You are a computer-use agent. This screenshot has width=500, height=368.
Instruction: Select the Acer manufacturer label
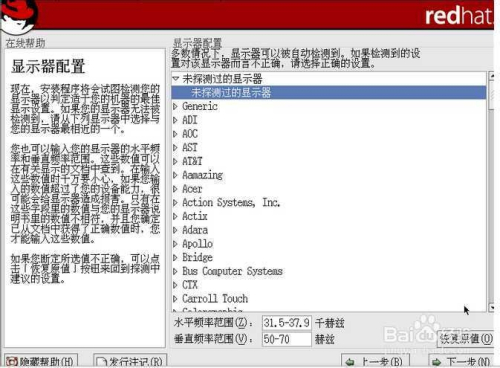pyautogui.click(x=192, y=189)
